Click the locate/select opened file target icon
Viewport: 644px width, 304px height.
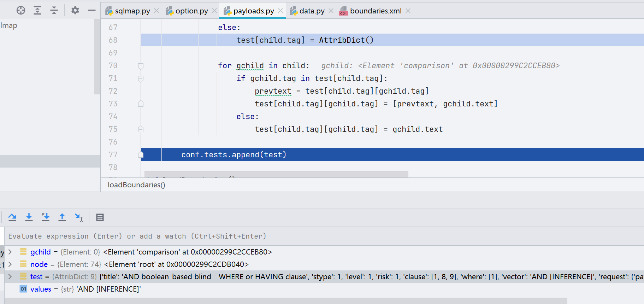pos(21,11)
